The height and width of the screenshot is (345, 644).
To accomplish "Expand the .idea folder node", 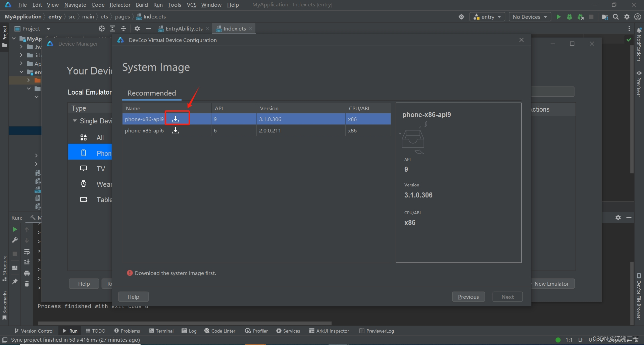I will [21, 55].
